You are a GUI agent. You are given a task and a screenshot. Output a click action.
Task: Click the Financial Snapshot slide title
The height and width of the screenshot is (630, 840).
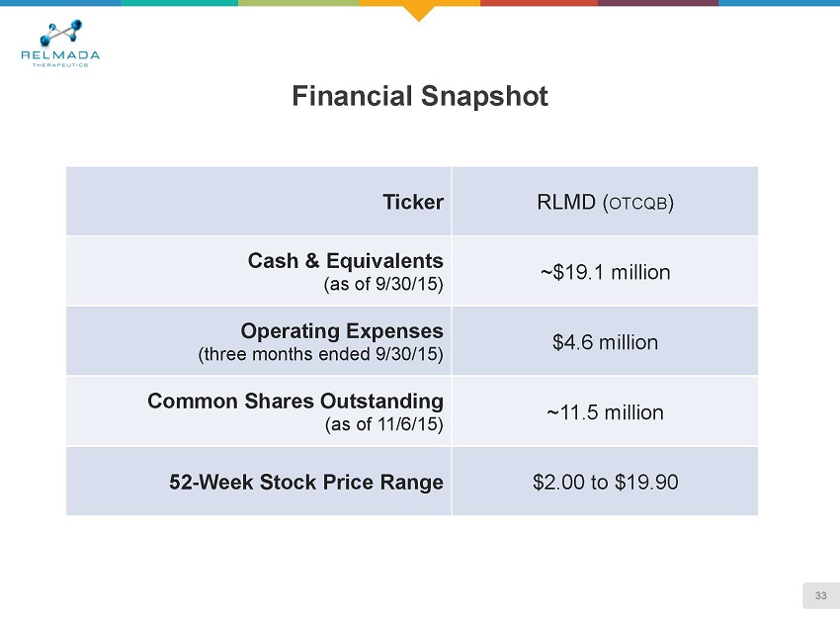420,96
